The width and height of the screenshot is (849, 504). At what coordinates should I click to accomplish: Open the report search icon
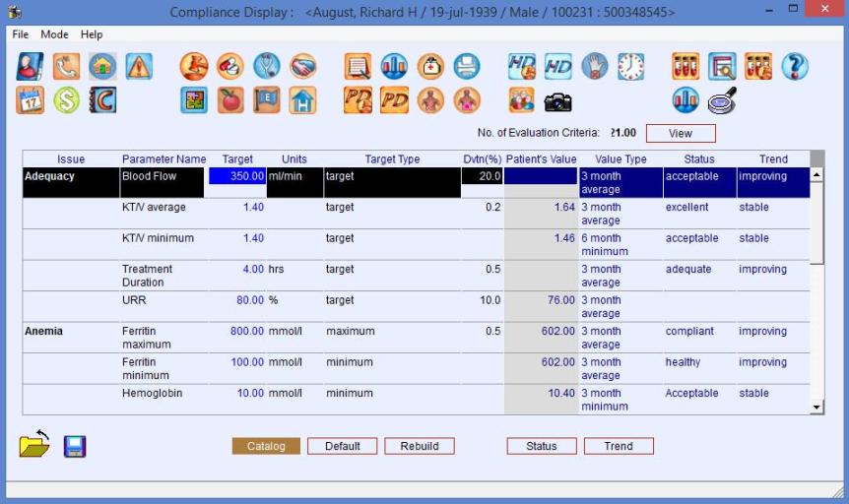pyautogui.click(x=722, y=67)
